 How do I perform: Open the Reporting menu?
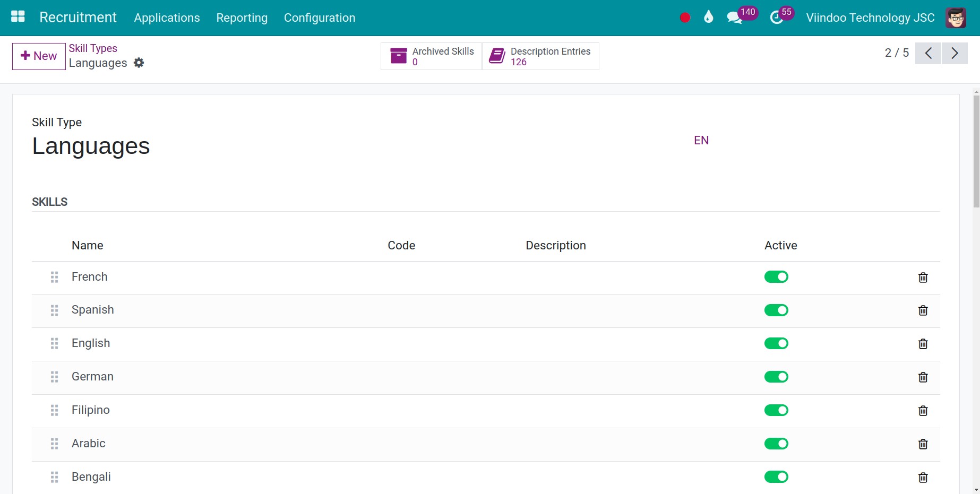[242, 18]
